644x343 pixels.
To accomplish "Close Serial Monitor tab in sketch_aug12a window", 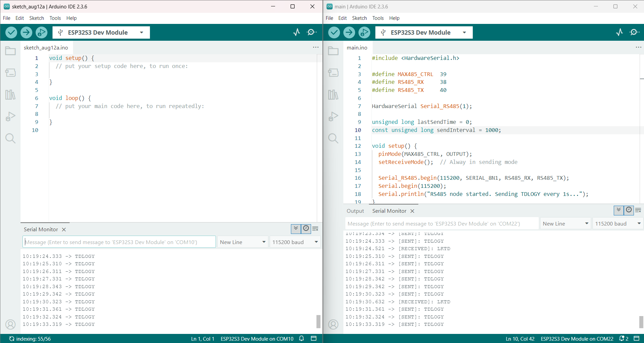I will coord(64,230).
